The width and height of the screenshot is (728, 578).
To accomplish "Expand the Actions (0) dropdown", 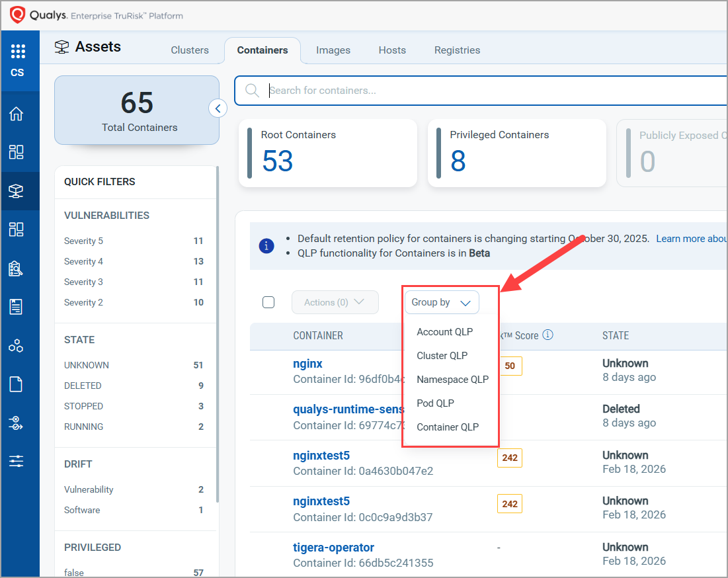I will [x=335, y=302].
